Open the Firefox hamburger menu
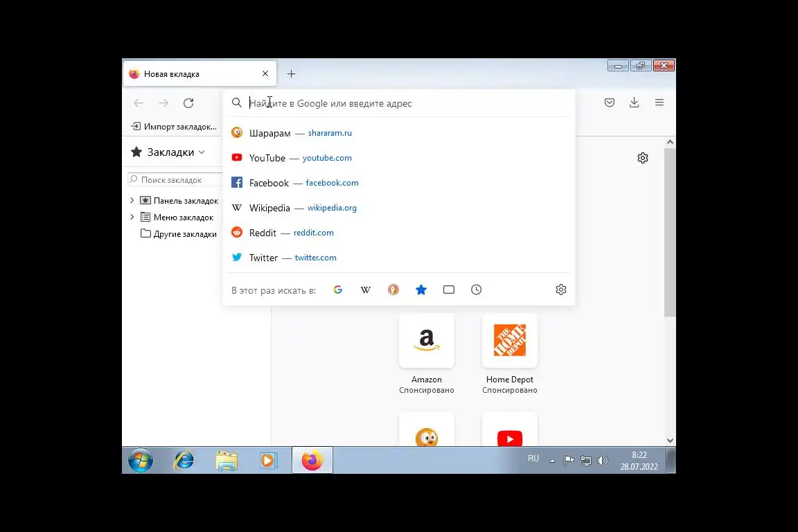Image resolution: width=798 pixels, height=532 pixels. click(659, 103)
